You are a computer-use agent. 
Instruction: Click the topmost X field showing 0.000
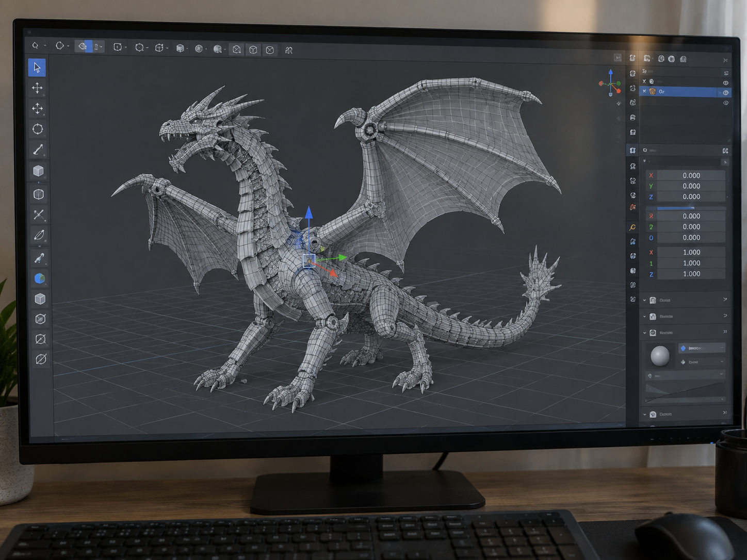pos(691,175)
